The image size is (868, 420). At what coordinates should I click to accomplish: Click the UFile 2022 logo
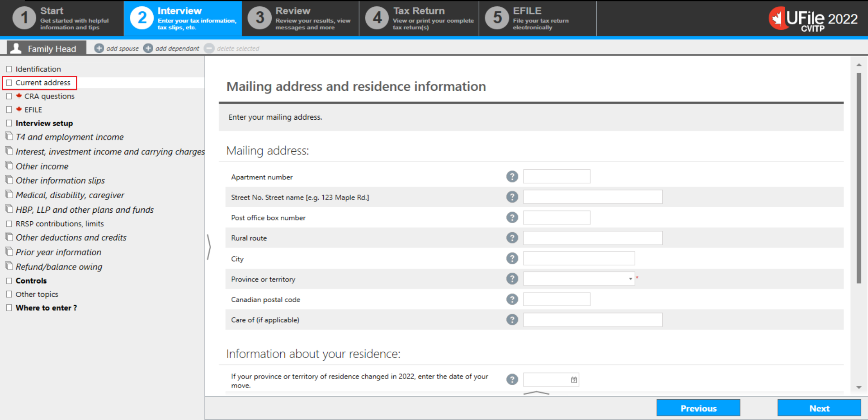(x=813, y=19)
